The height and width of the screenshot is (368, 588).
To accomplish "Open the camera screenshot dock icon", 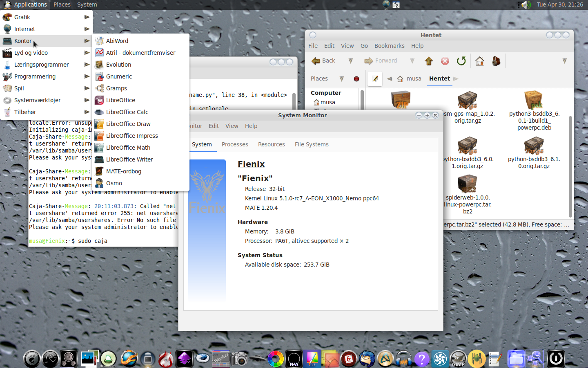I will (240, 359).
